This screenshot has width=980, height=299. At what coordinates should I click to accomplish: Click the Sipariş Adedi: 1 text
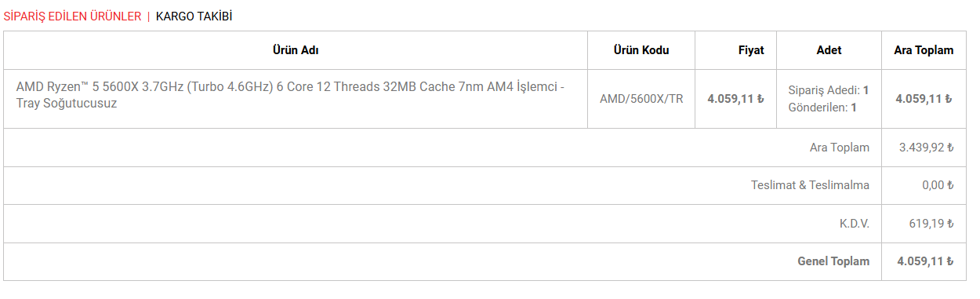[x=828, y=90]
